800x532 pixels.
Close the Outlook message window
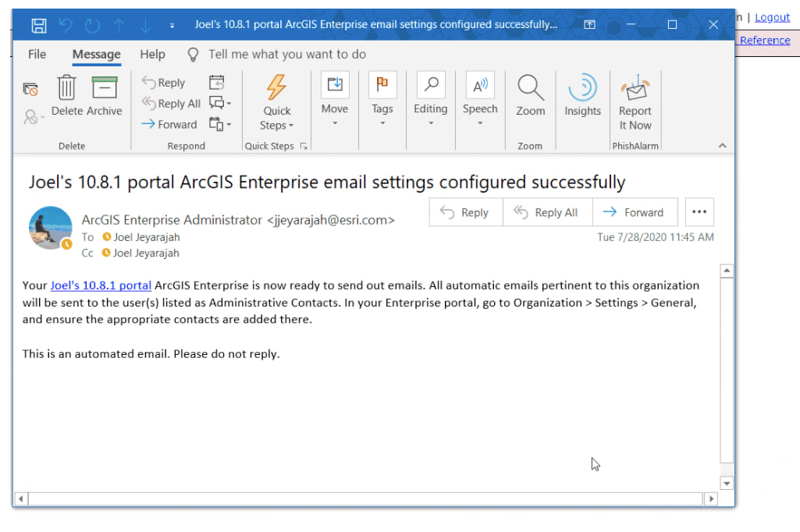coord(713,24)
